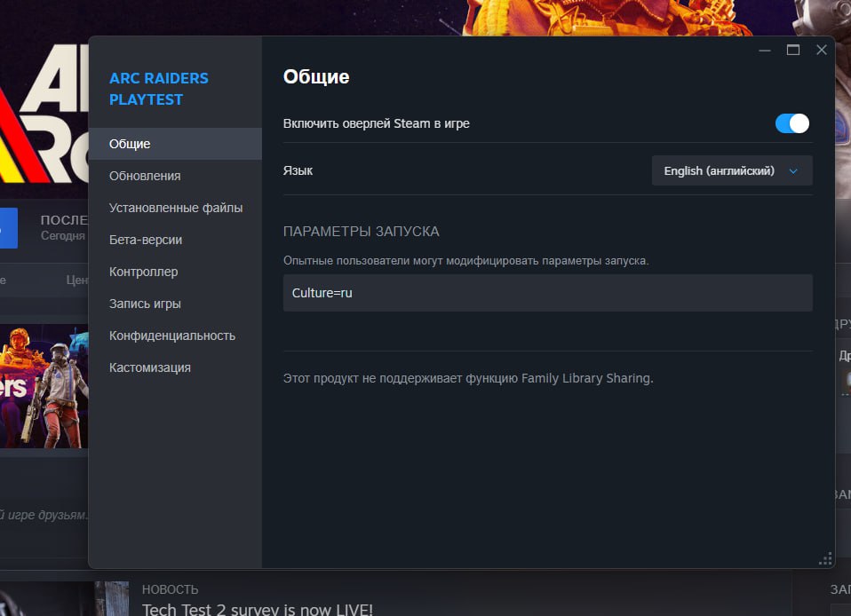Image resolution: width=851 pixels, height=616 pixels.
Task: Click the news thumbnail beside НОВОСТЬ
Action: (112, 599)
